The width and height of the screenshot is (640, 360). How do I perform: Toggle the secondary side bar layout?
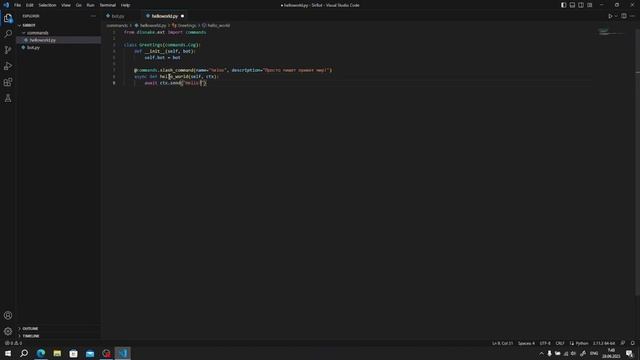(581, 5)
